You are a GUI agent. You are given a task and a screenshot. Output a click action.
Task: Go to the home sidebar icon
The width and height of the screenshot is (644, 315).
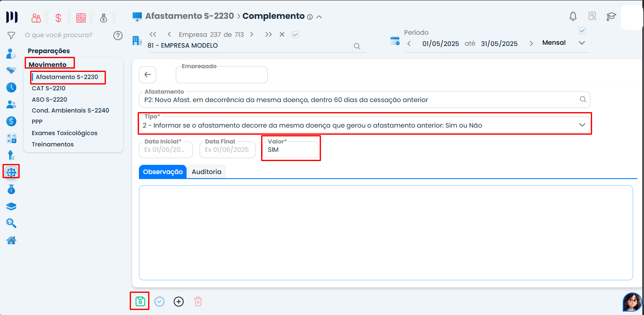coord(11,240)
